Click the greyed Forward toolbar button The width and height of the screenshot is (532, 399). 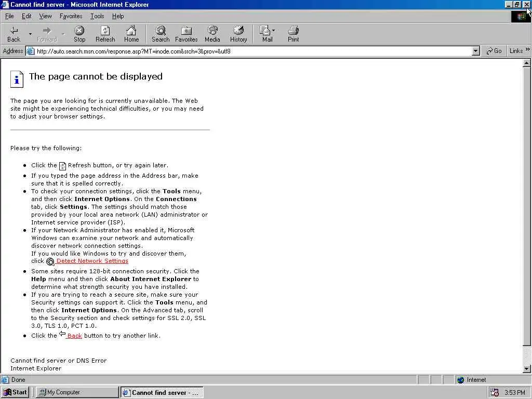click(47, 34)
